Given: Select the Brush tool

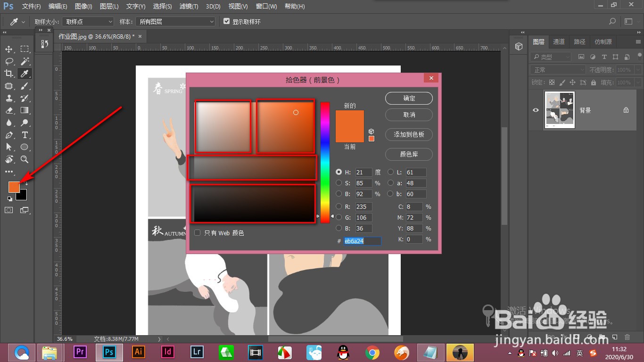Looking at the screenshot, I should coord(25,86).
